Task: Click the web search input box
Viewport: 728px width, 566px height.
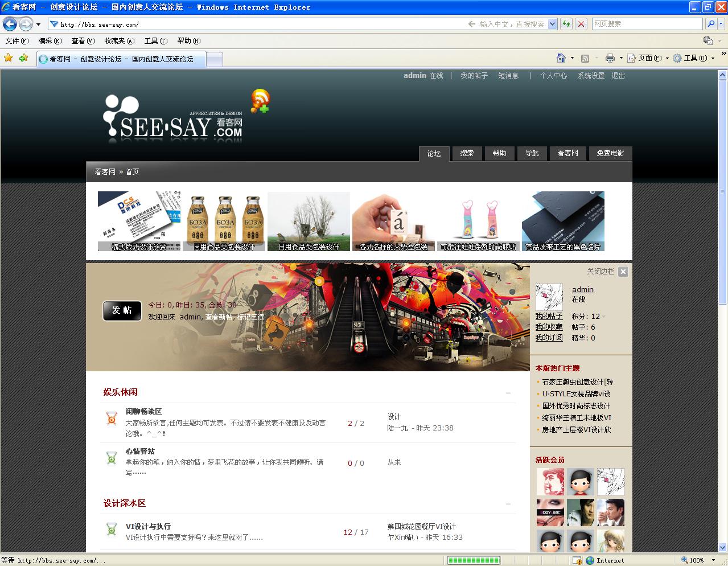Action: tap(647, 24)
